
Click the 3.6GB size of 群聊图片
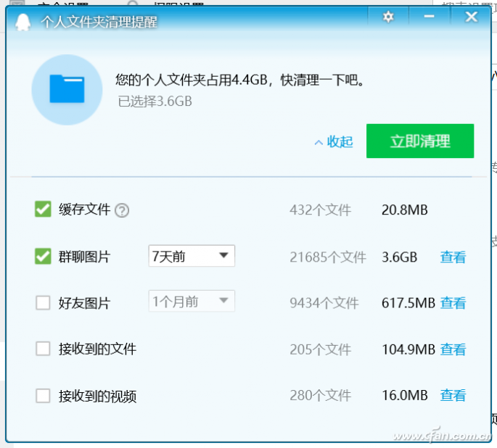click(399, 257)
